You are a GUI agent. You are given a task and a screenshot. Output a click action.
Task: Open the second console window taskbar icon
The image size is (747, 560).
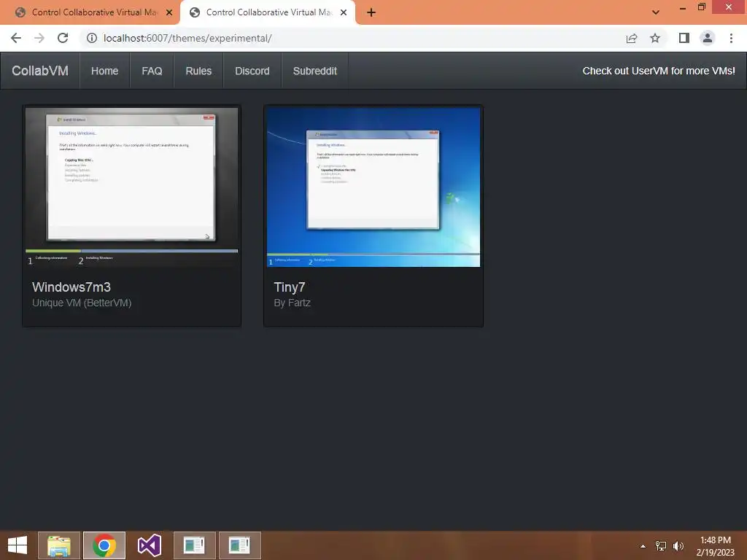pos(239,545)
